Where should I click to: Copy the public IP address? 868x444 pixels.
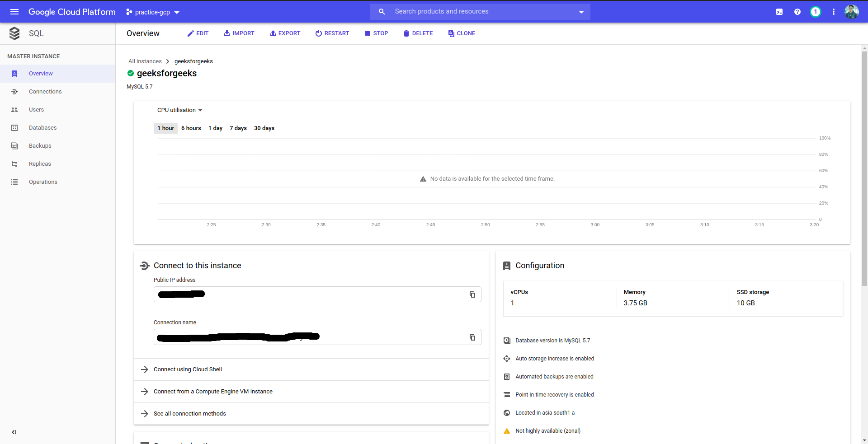click(x=472, y=294)
